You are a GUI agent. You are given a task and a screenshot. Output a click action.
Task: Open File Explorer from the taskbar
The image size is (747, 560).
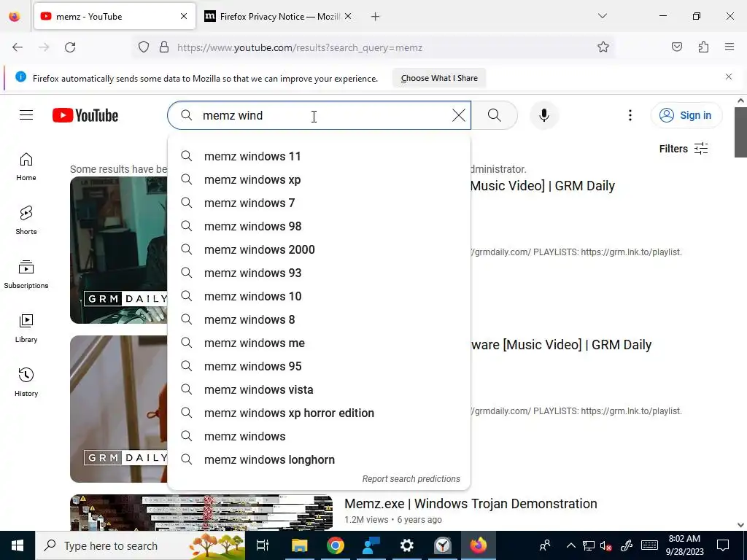tap(299, 545)
